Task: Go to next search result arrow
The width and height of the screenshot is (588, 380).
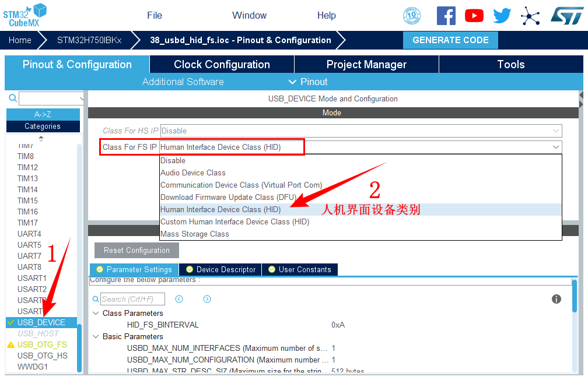Action: coord(207,299)
